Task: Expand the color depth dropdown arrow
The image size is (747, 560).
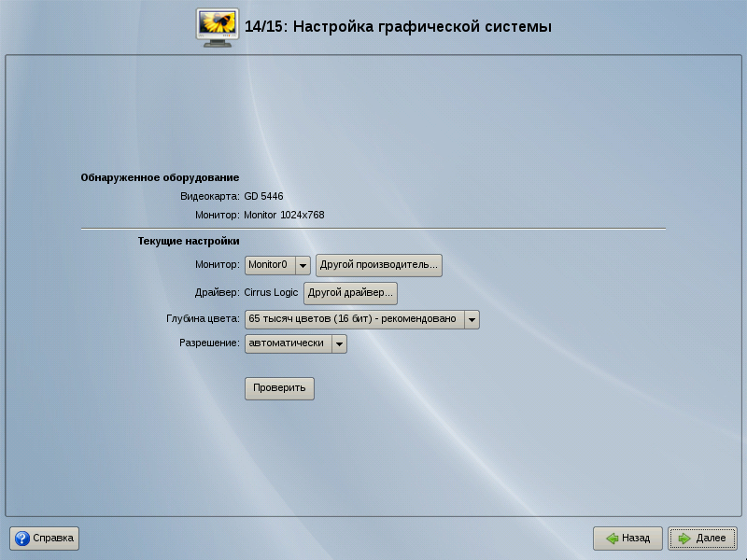Action: click(x=472, y=320)
